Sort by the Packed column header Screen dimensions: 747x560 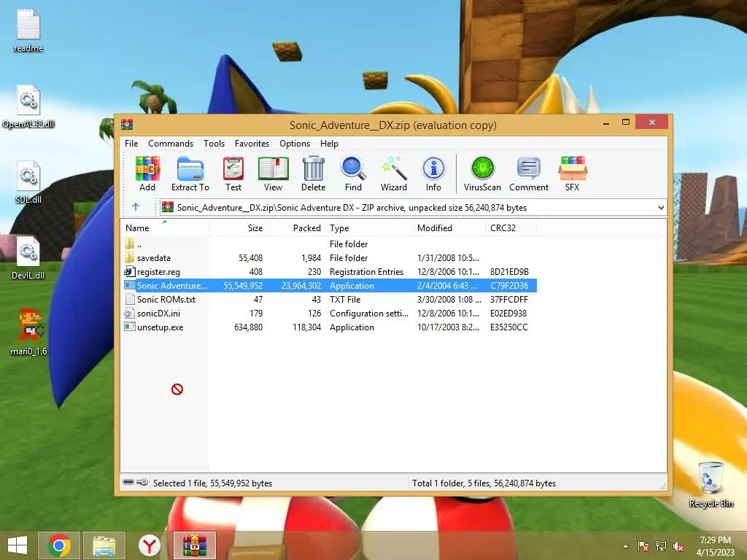(295, 228)
